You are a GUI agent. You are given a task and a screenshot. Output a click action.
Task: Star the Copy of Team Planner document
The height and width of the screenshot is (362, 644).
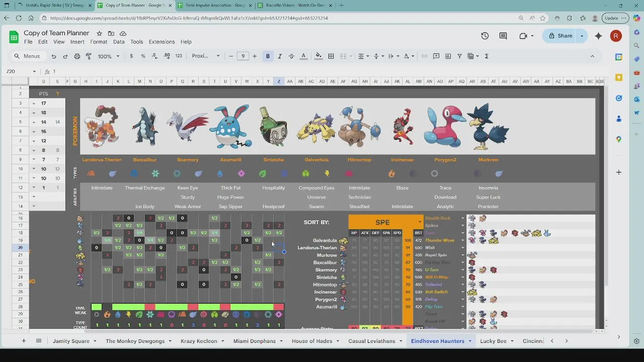click(x=99, y=33)
